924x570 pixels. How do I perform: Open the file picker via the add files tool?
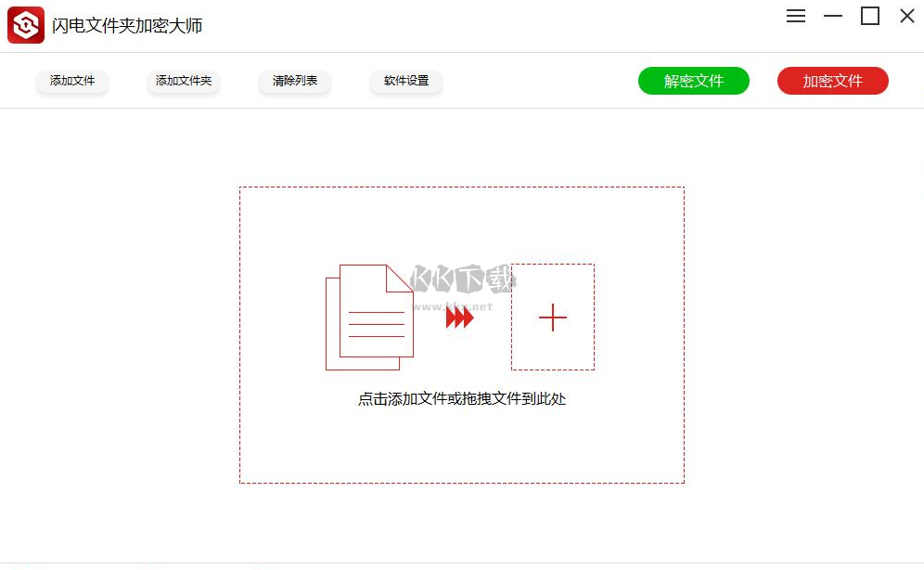tap(72, 81)
